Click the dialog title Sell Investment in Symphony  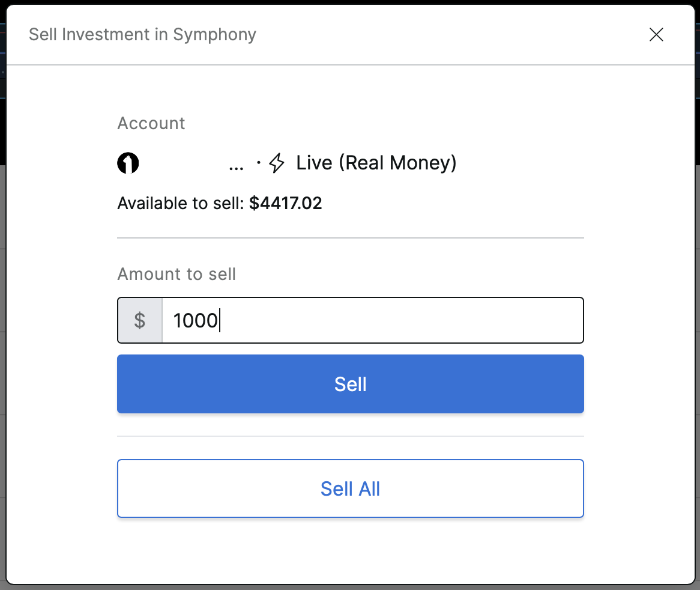click(x=142, y=35)
